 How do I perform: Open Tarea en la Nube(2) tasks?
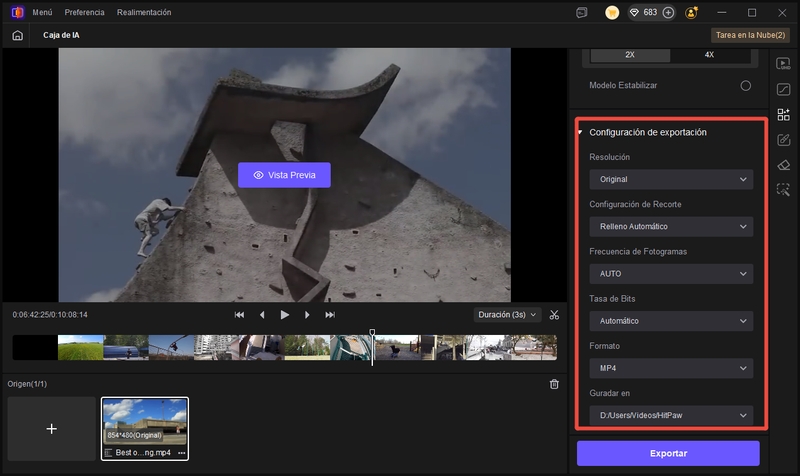click(750, 35)
